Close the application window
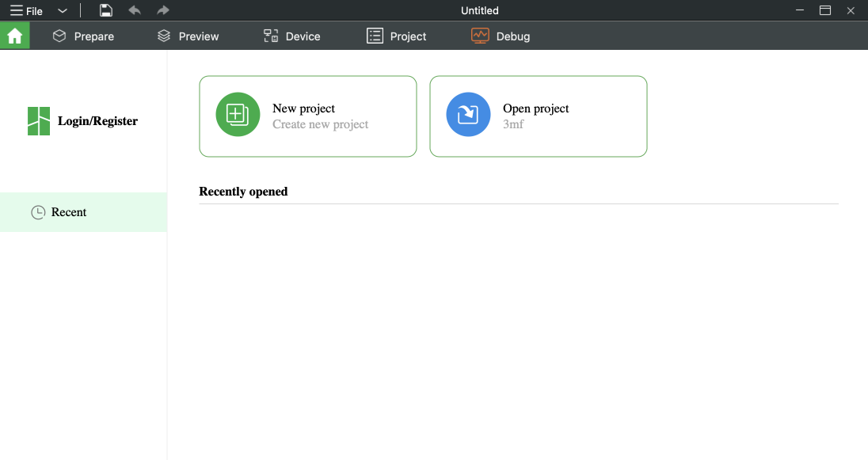Screen dimensions: 868x460 click(x=851, y=10)
